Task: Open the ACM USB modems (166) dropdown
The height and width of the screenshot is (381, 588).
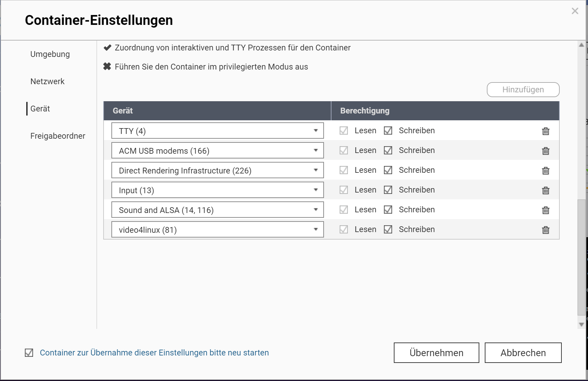Action: tap(217, 150)
